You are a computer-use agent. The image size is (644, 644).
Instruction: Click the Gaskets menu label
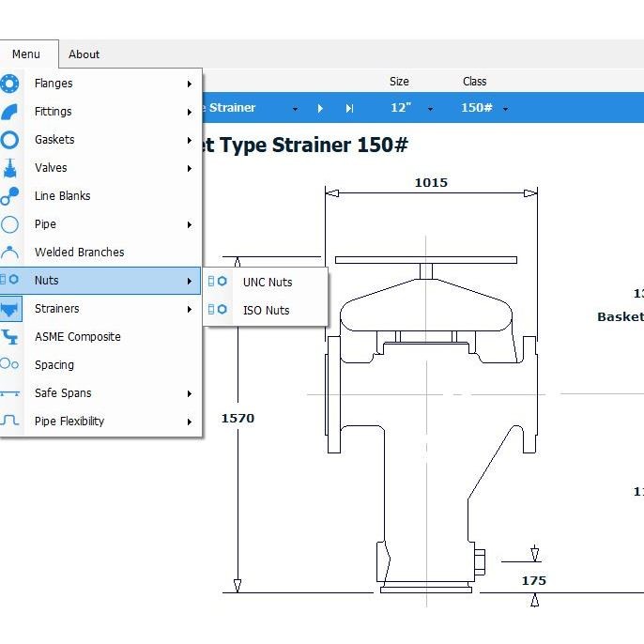pyautogui.click(x=54, y=140)
